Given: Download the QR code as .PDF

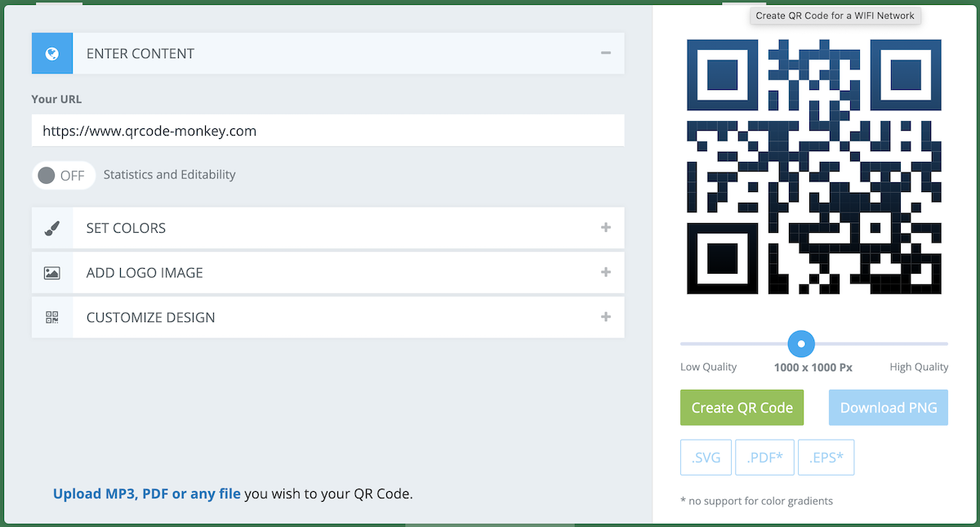Looking at the screenshot, I should (764, 457).
